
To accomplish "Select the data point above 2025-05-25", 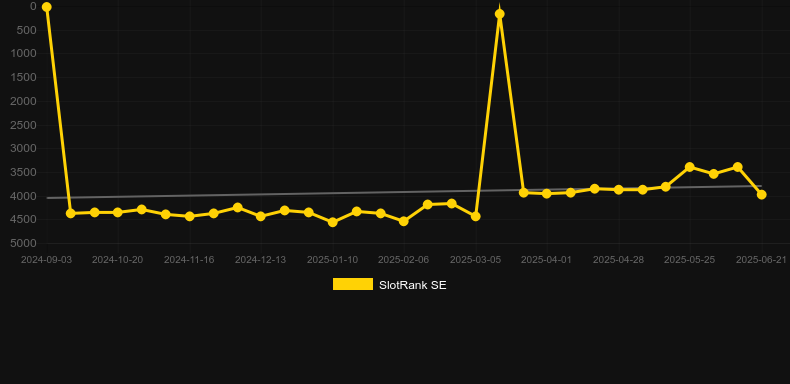I will 690,167.
